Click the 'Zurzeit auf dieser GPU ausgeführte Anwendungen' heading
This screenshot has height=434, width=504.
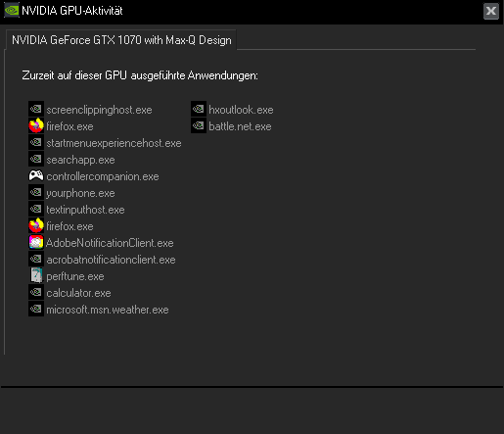[140, 75]
